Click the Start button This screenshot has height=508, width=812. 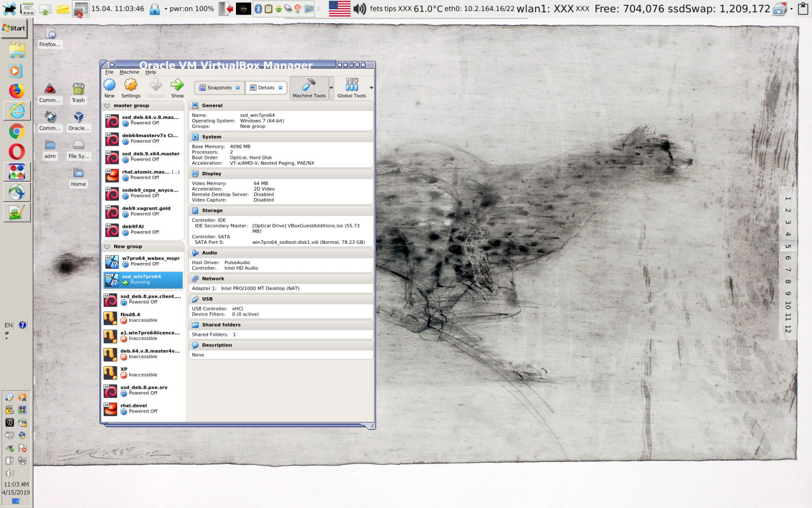[x=14, y=28]
